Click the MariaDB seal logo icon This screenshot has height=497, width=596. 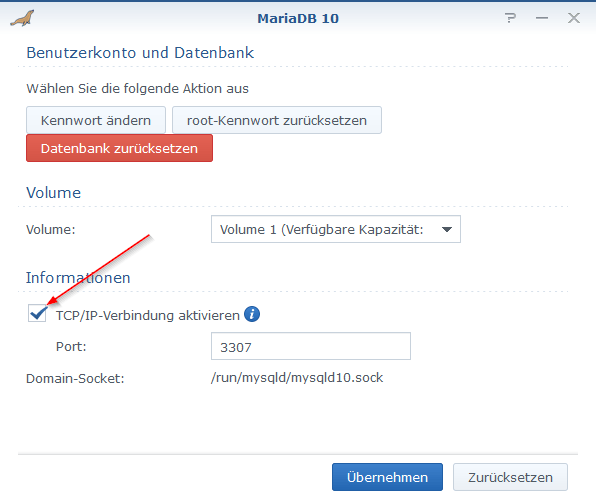click(22, 18)
